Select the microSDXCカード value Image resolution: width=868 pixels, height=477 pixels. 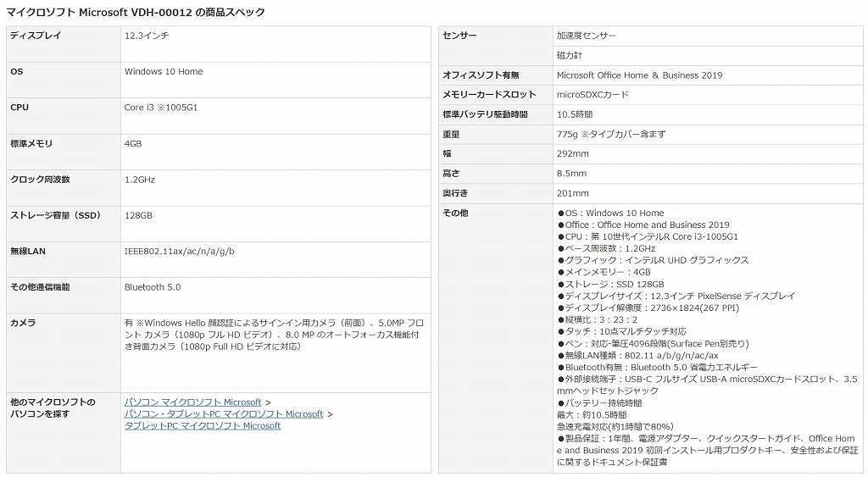[x=593, y=95]
